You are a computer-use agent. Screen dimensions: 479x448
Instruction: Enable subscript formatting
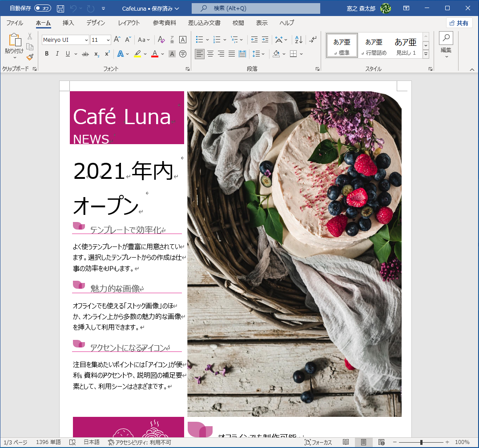[x=96, y=54]
